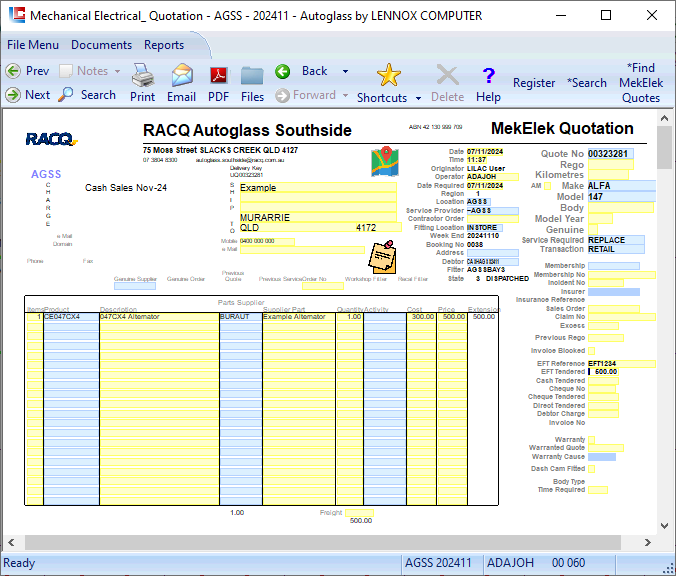
Task: Click the Help question mark icon
Action: pyautogui.click(x=488, y=76)
